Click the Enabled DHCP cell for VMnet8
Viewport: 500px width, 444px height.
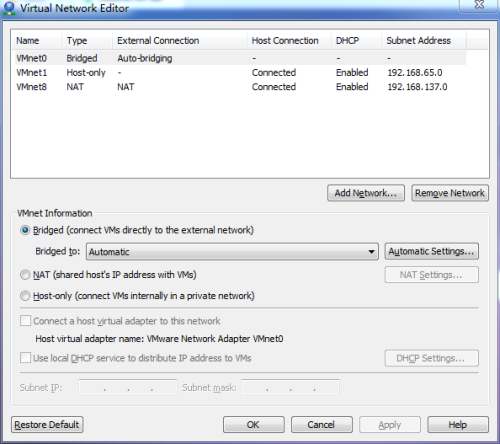352,87
